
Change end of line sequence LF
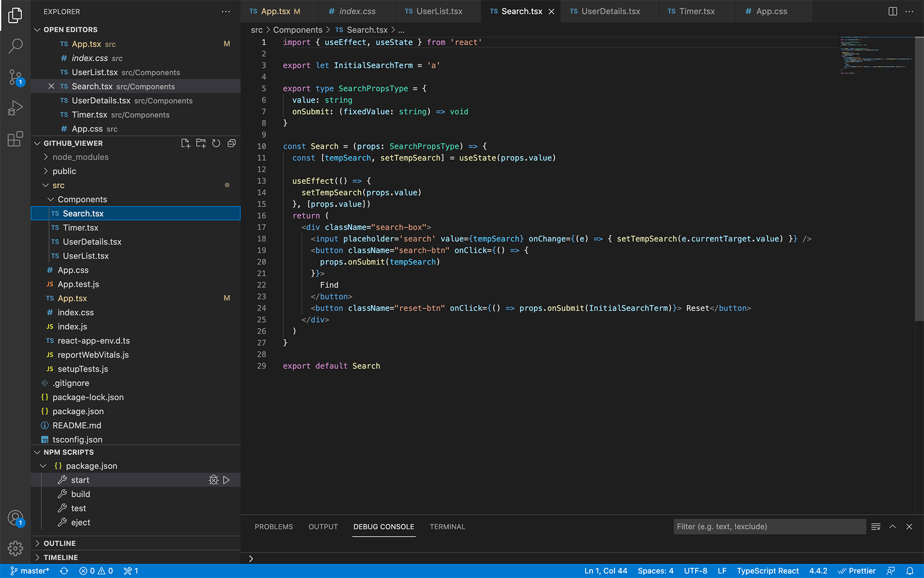point(722,571)
